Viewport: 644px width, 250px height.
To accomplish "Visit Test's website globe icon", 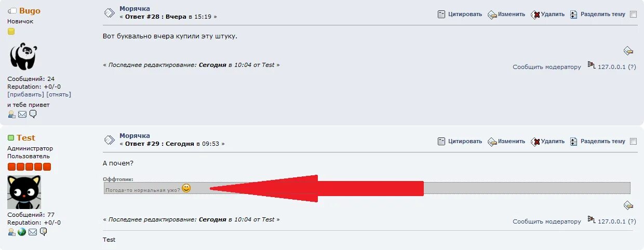I will click(x=22, y=232).
